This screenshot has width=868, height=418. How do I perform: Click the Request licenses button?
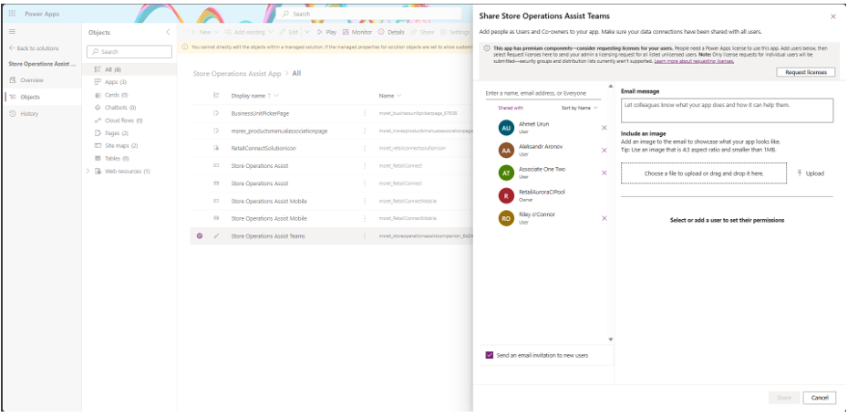(806, 72)
